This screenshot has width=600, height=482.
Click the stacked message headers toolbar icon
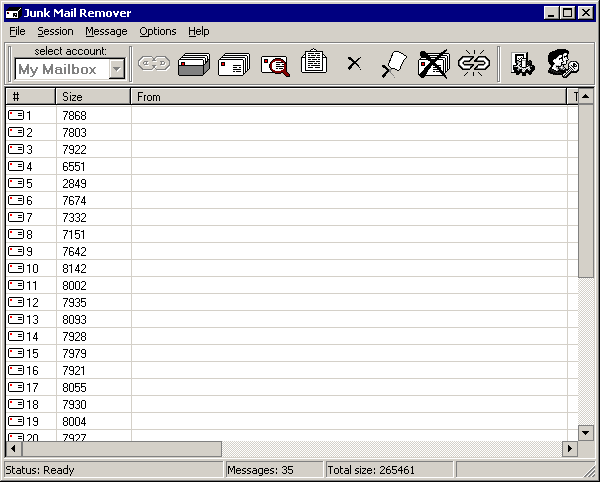point(234,64)
